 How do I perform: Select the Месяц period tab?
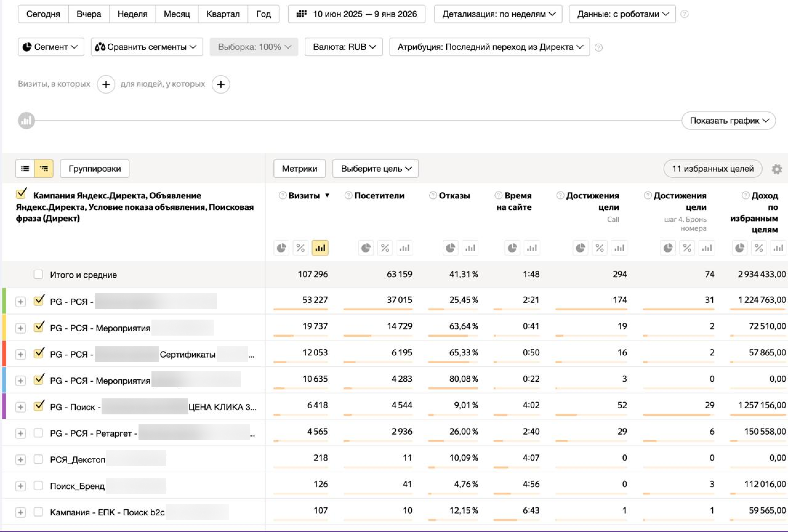click(x=177, y=14)
